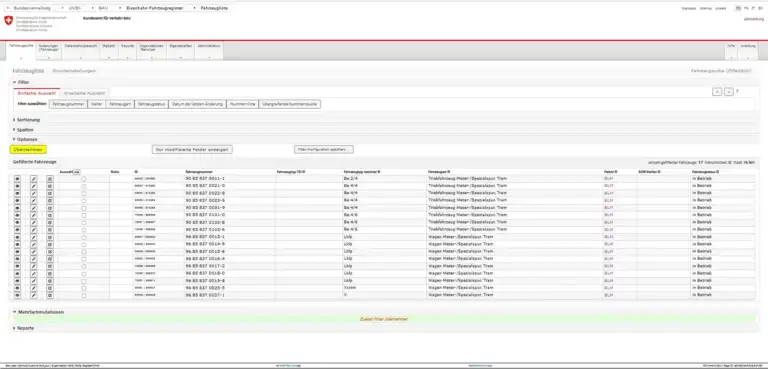The image size is (768, 369).
Task: Open the Fahrzeugsuche main menu dropdown
Action: click(x=21, y=51)
